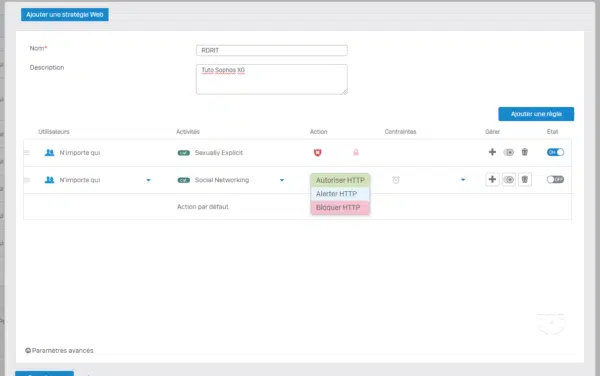
Task: Click the Action par défaut label
Action: coord(202,207)
